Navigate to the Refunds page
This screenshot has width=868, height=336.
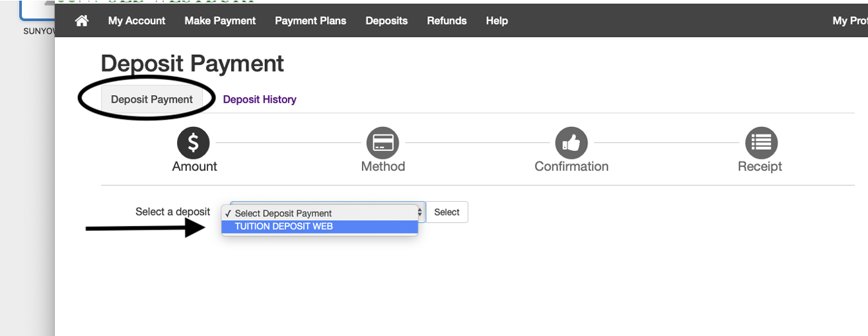point(447,21)
